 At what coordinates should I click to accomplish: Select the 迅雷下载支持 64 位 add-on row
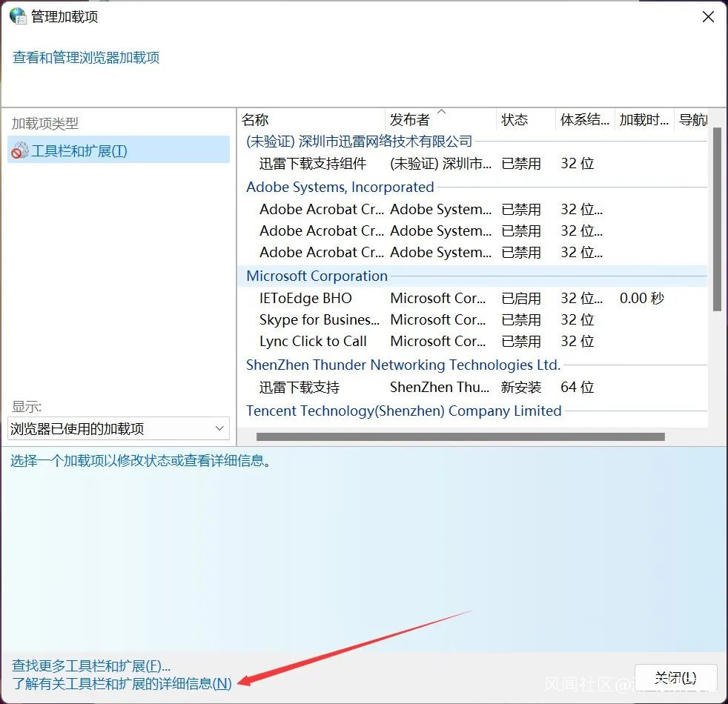(472, 387)
